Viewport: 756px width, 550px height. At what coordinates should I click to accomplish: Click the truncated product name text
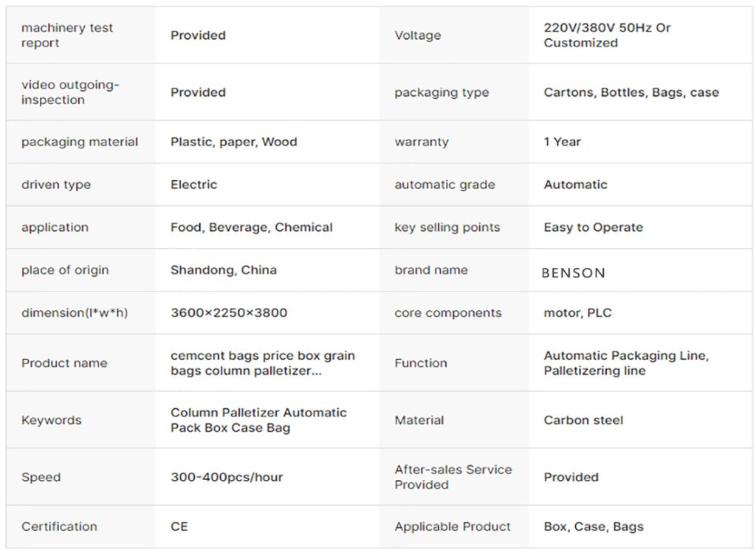point(263,363)
